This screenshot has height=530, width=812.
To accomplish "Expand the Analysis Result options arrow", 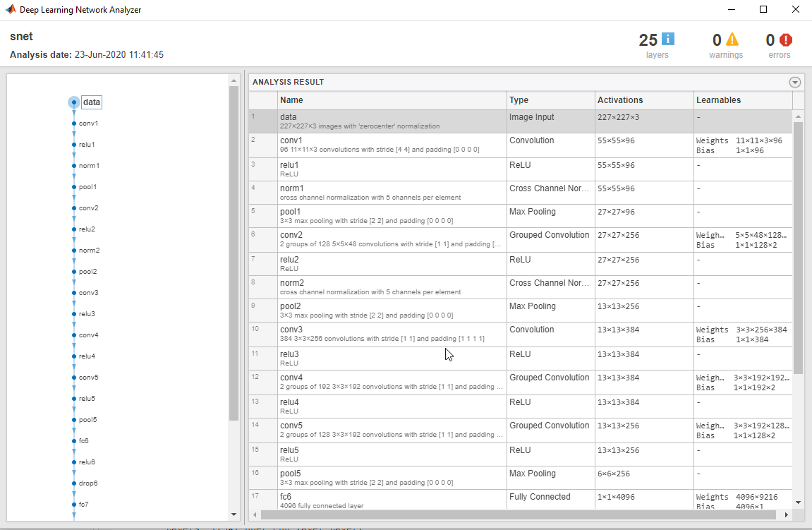I will click(x=795, y=83).
